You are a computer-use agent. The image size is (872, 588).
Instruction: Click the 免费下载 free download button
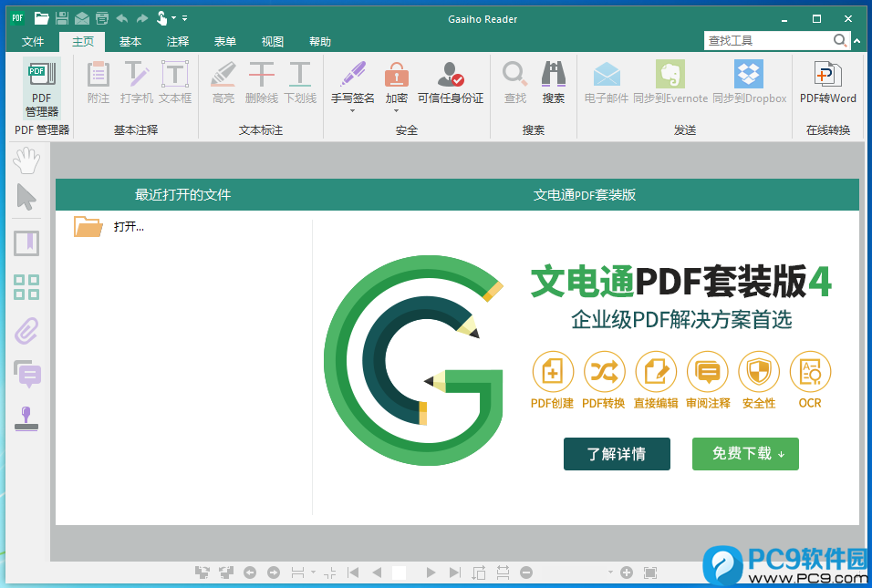(745, 453)
